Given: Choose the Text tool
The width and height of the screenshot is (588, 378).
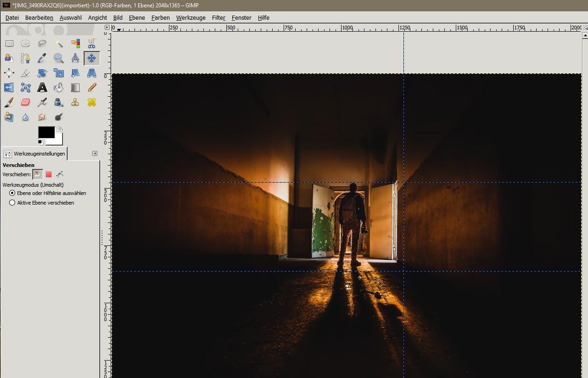Looking at the screenshot, I should (42, 87).
